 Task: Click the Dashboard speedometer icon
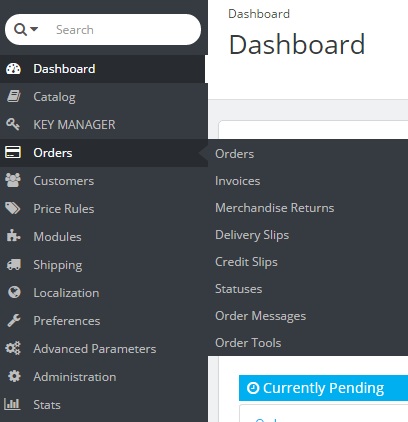(13, 69)
